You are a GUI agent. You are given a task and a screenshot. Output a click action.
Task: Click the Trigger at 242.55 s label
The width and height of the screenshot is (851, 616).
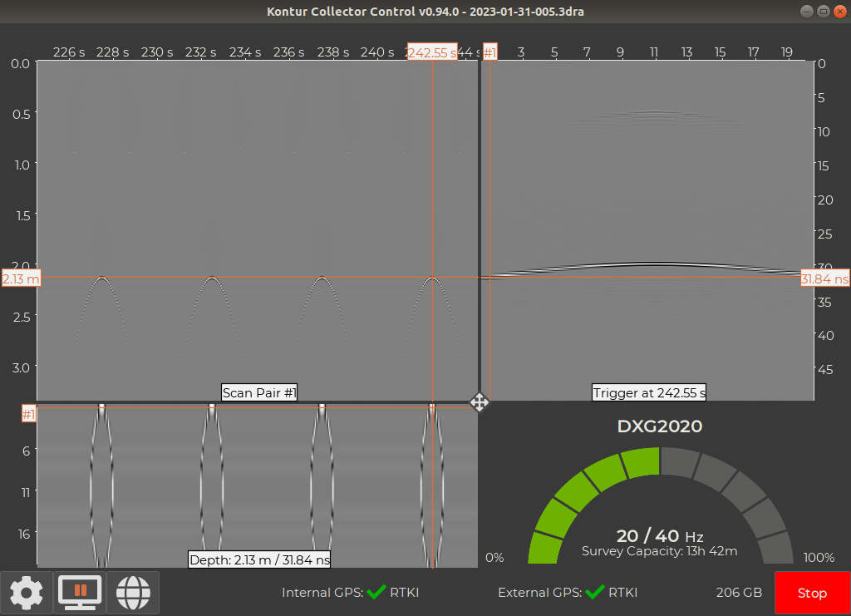tap(649, 392)
